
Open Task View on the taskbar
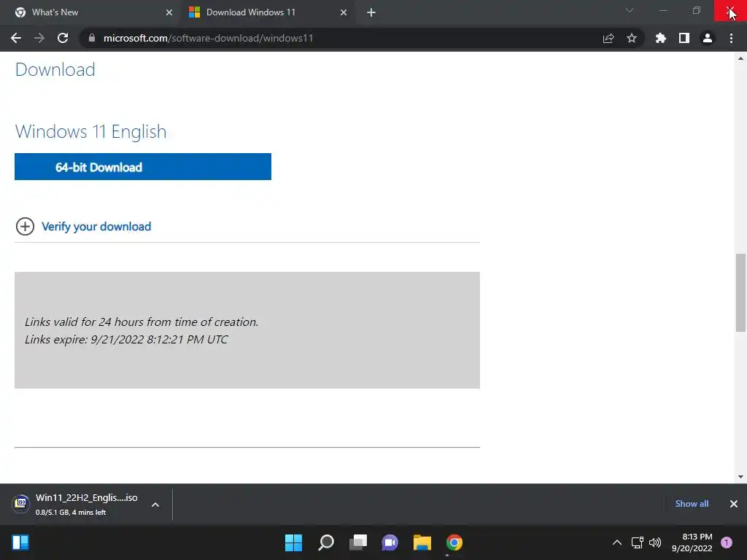[x=358, y=542]
